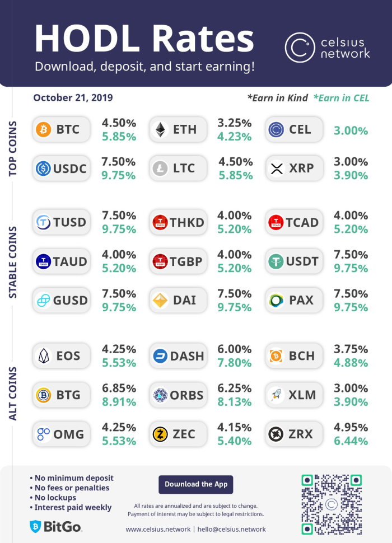Click the October 21, 2019 date label
This screenshot has height=543, width=392.
pyautogui.click(x=73, y=97)
